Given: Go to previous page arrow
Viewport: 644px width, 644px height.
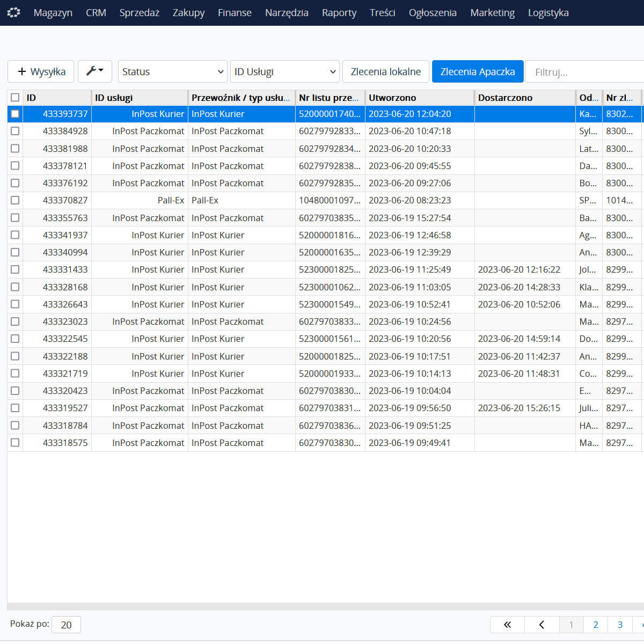Looking at the screenshot, I should 541,625.
